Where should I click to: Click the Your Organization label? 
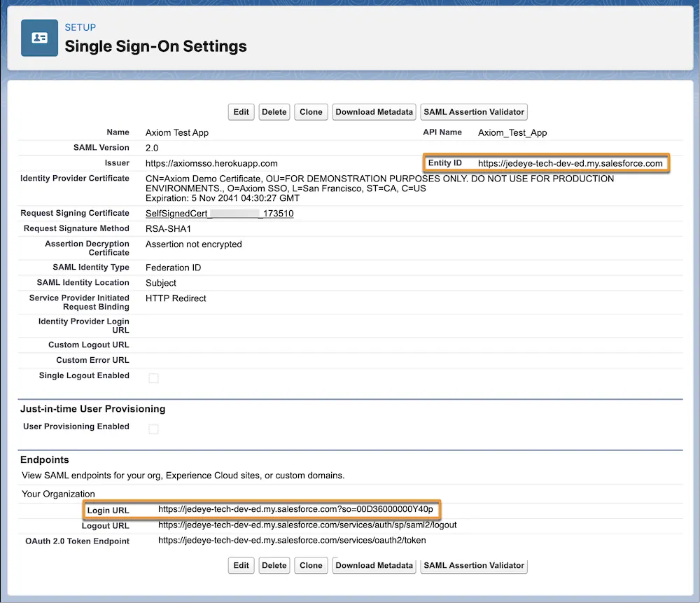(59, 494)
